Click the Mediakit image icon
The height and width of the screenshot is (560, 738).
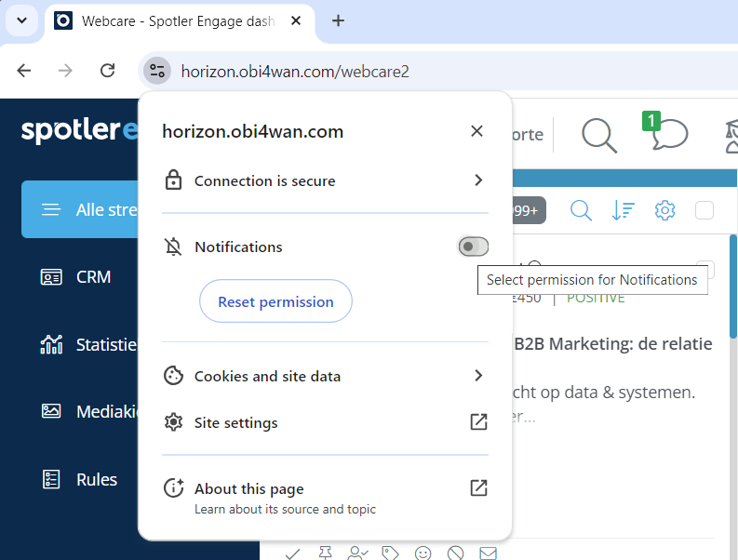[51, 411]
